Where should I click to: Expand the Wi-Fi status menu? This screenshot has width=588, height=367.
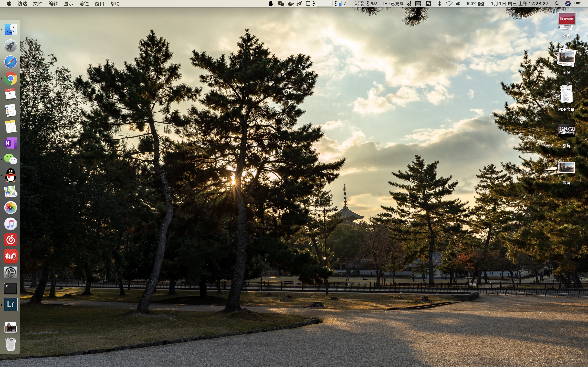pyautogui.click(x=449, y=4)
